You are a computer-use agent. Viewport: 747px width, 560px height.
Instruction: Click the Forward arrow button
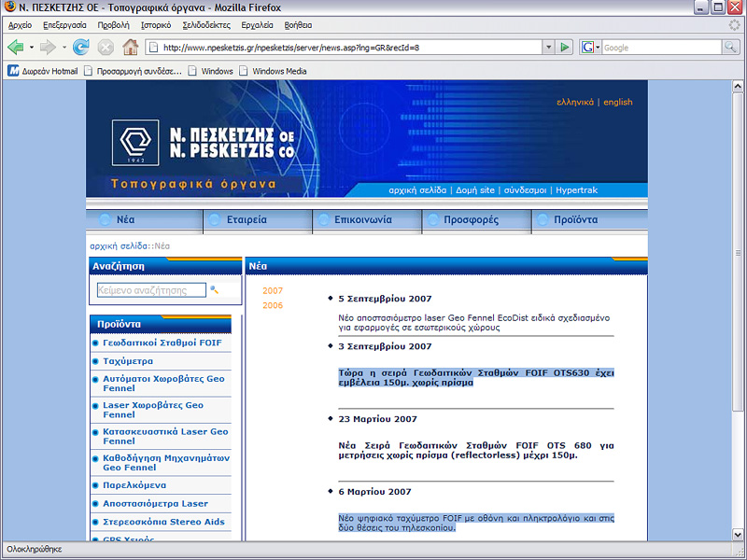tap(48, 48)
